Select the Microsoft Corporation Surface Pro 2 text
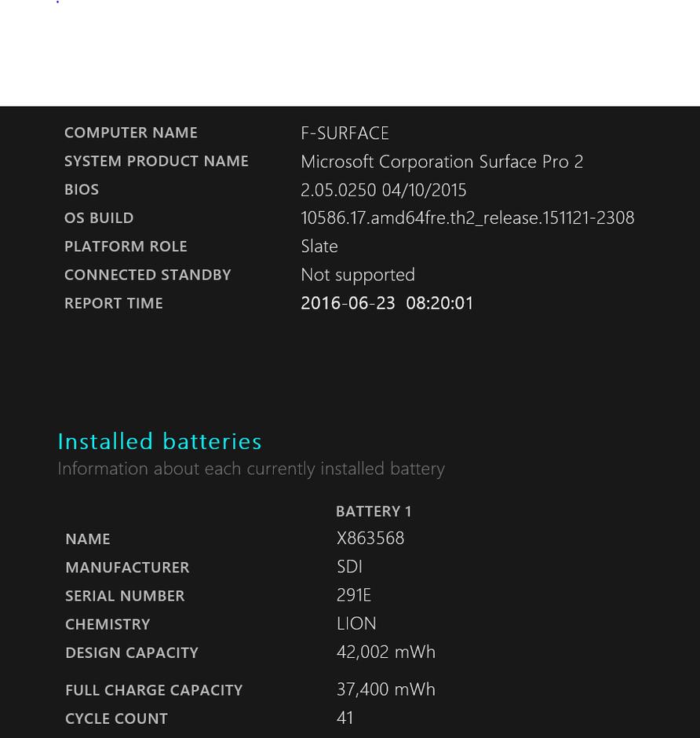Viewport: 700px width, 738px height. pos(442,162)
